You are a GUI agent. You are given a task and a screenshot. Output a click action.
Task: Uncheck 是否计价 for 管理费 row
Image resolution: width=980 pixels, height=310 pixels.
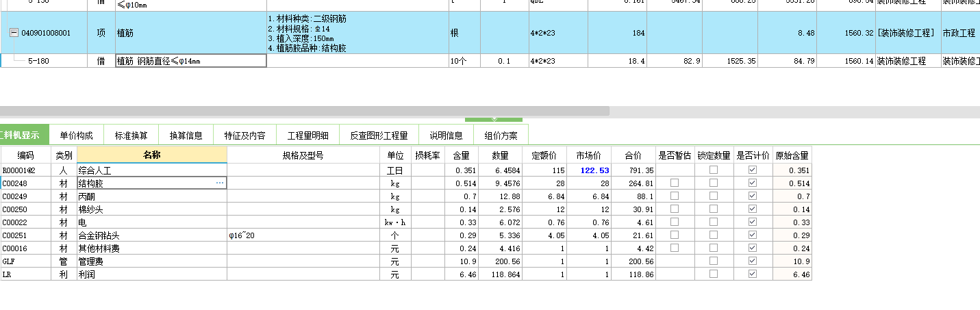(x=753, y=261)
